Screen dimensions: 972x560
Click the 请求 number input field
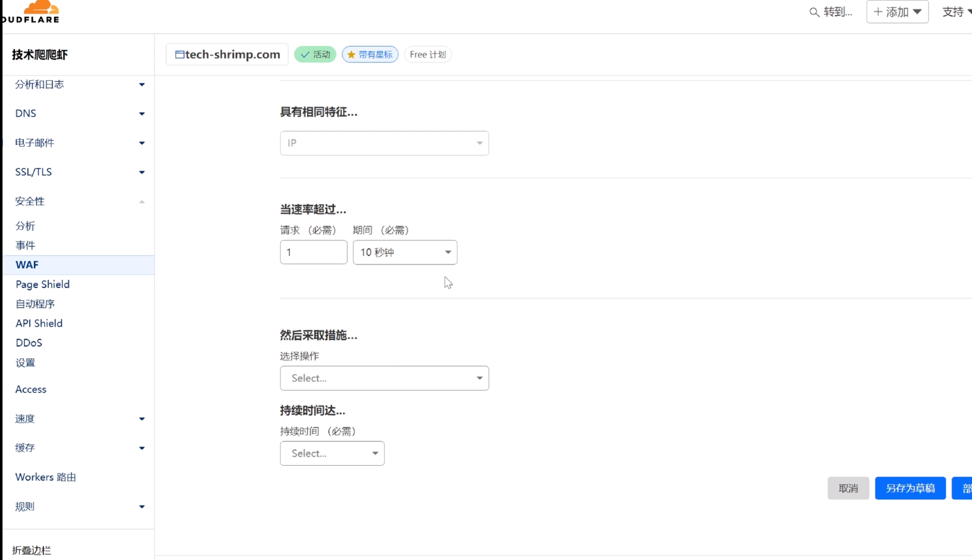click(x=313, y=252)
